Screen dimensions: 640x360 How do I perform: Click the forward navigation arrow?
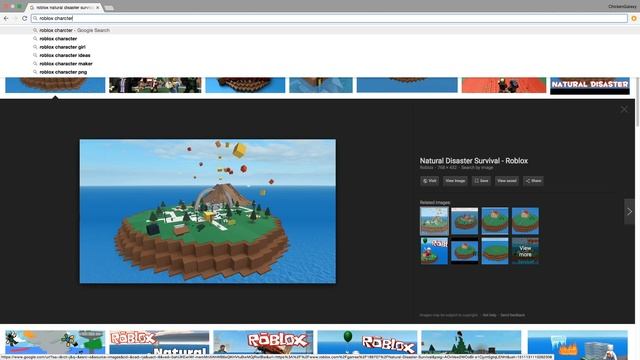[15, 18]
